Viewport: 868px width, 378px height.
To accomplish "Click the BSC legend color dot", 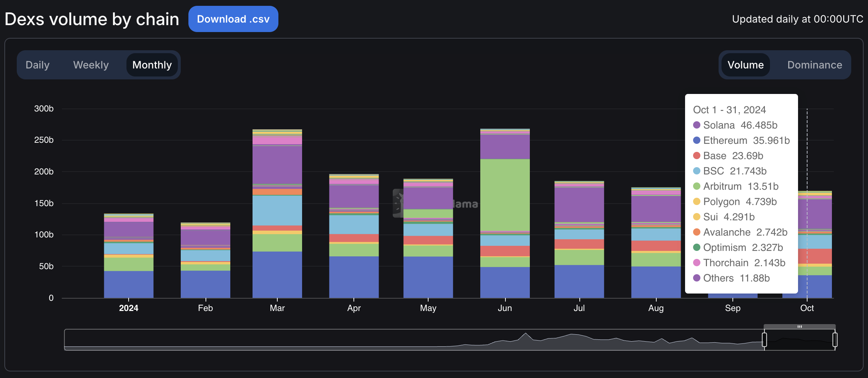I will (697, 171).
